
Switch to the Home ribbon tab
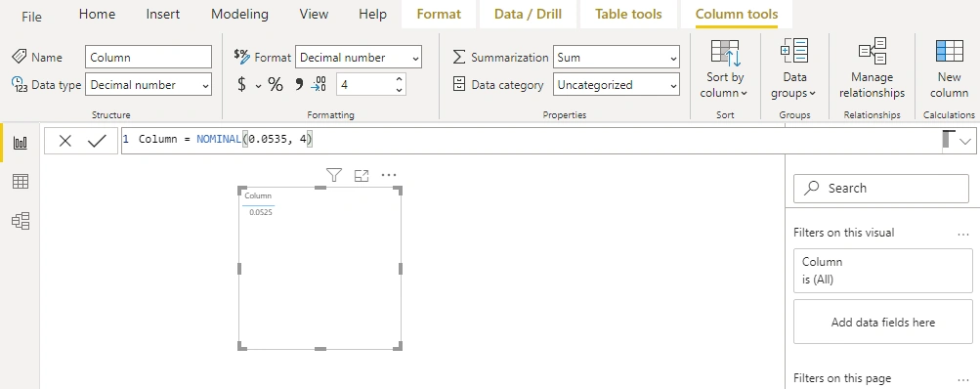tap(97, 14)
